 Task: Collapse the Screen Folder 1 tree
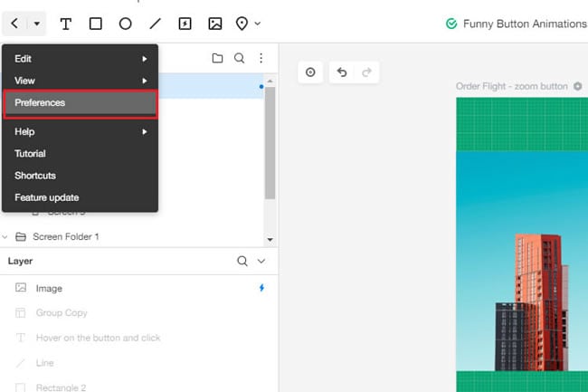[5, 237]
